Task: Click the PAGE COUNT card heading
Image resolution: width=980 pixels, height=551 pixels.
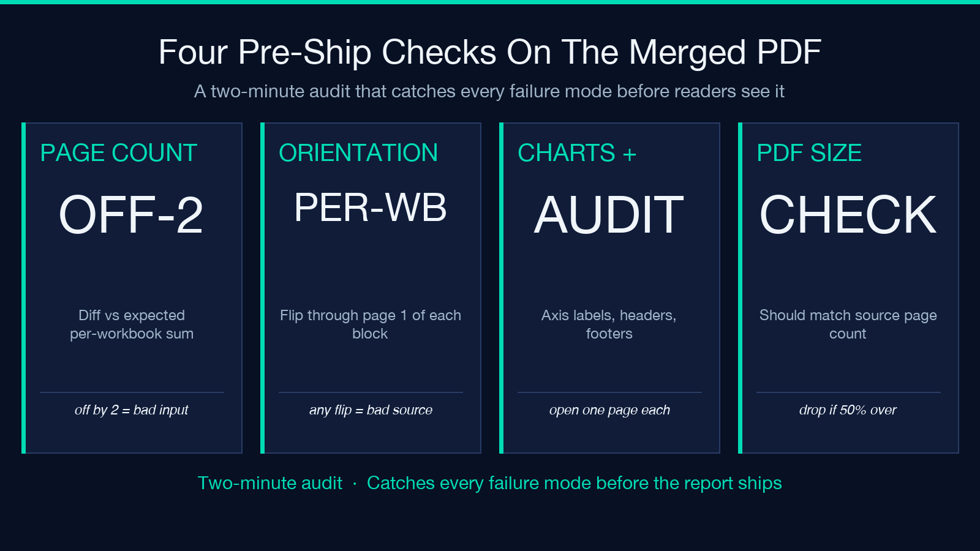Action: [x=119, y=153]
